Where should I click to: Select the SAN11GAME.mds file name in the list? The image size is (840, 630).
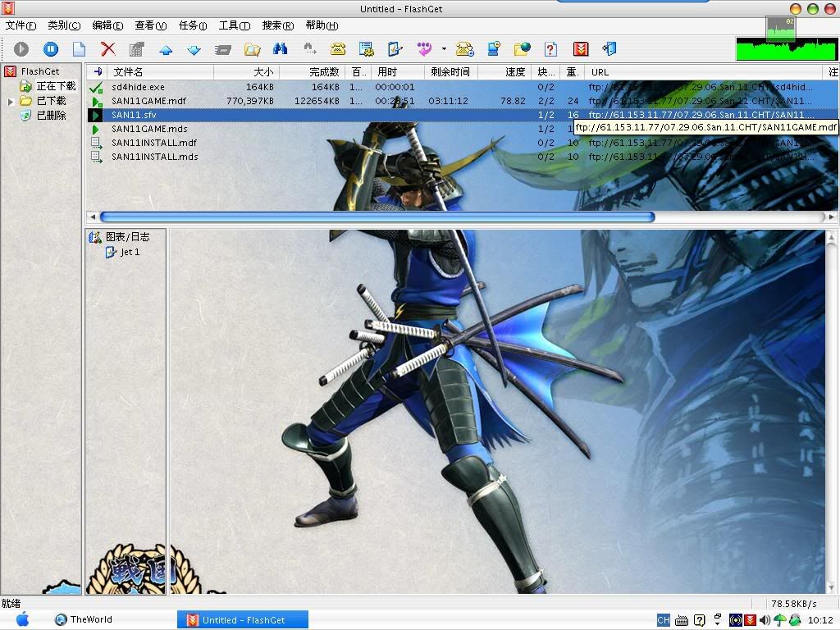(x=149, y=129)
